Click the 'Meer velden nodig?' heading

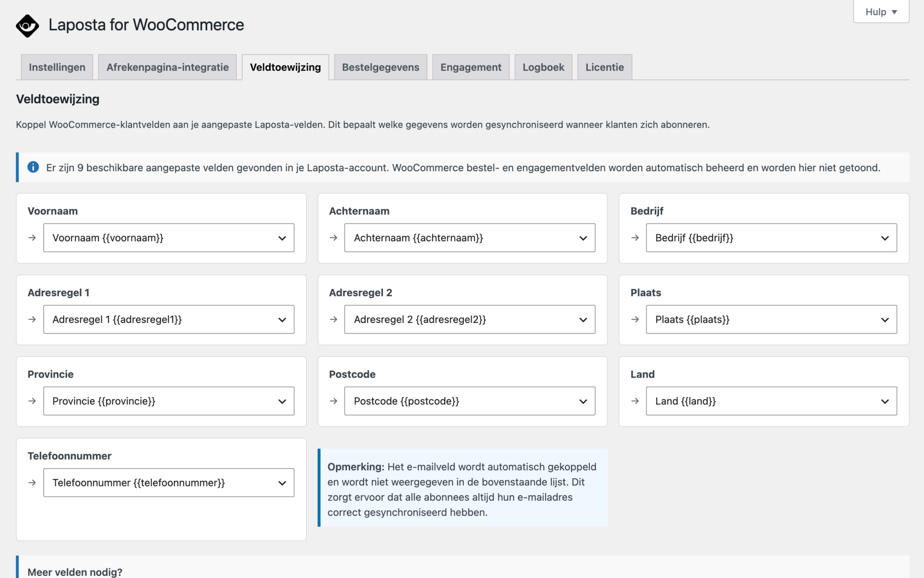pyautogui.click(x=75, y=572)
